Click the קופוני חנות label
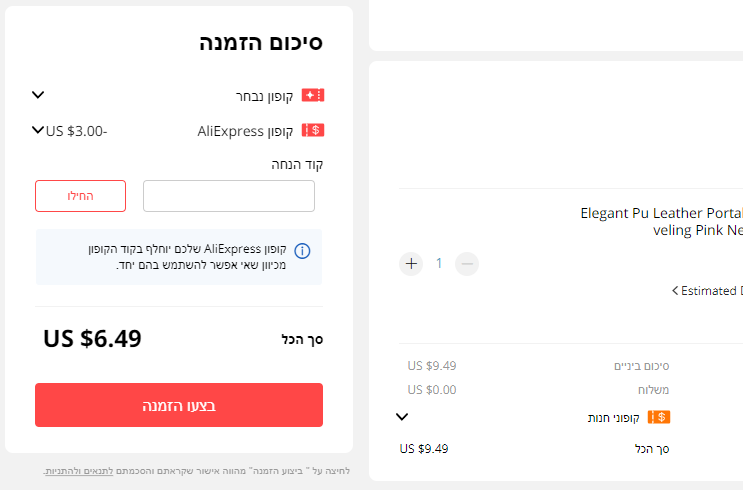This screenshot has width=743, height=490. (613, 418)
